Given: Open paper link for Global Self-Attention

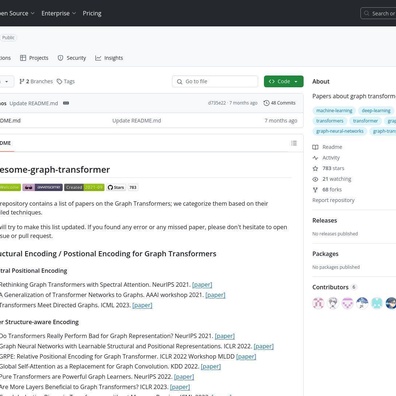Looking at the screenshot, I should (x=211, y=367).
